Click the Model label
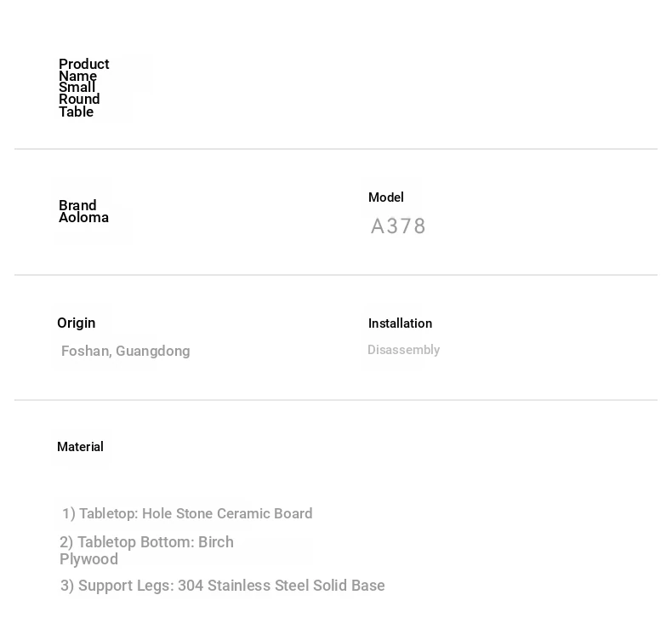The image size is (672, 635). tap(385, 197)
